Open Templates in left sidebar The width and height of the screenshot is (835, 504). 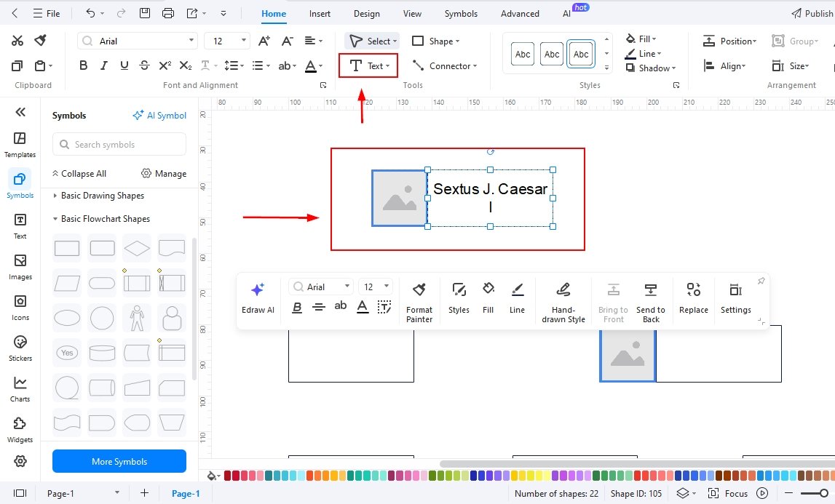(20, 145)
